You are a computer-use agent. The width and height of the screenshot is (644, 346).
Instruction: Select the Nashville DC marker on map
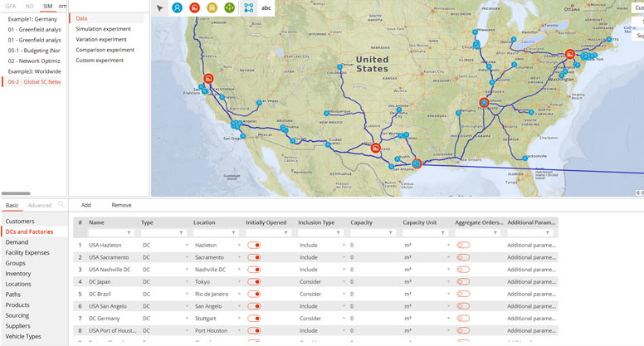coord(484,103)
